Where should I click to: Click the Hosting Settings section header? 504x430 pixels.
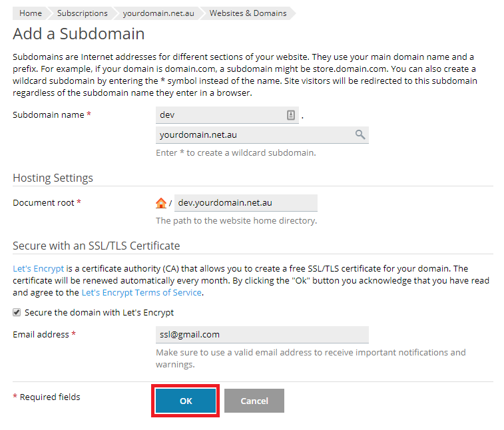[x=53, y=178]
